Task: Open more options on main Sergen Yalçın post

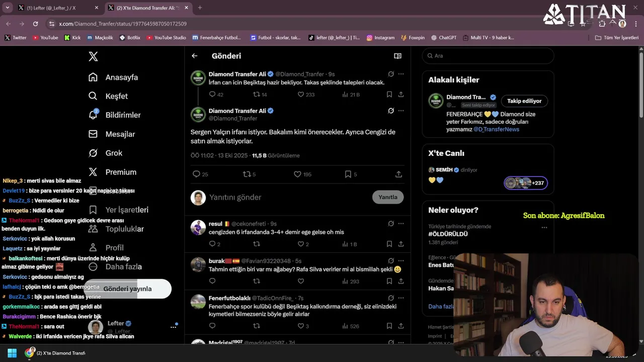Action: pos(401,111)
